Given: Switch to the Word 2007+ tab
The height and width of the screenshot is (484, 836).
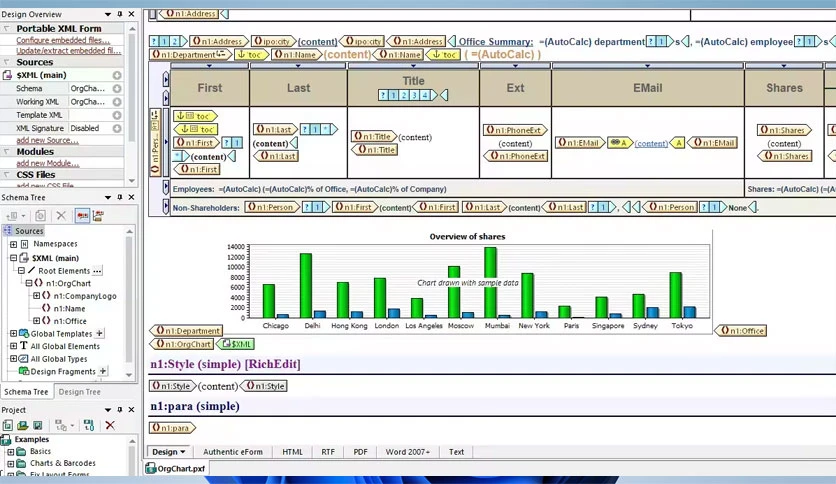Looking at the screenshot, I should [407, 451].
